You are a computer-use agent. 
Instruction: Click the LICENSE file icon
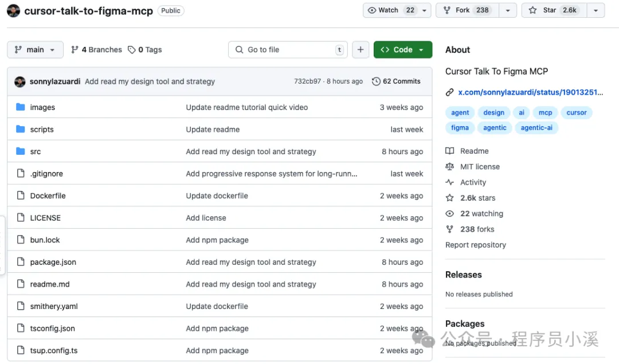point(21,217)
